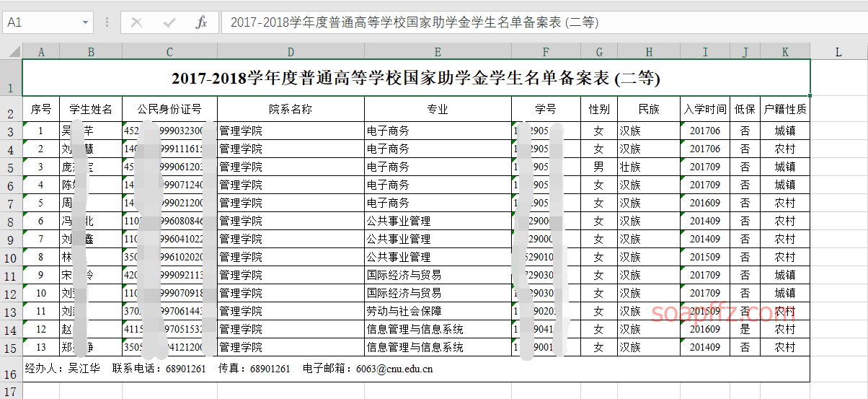Click the 序号 header cell
Image resolution: width=868 pixels, height=399 pixels.
[41, 110]
